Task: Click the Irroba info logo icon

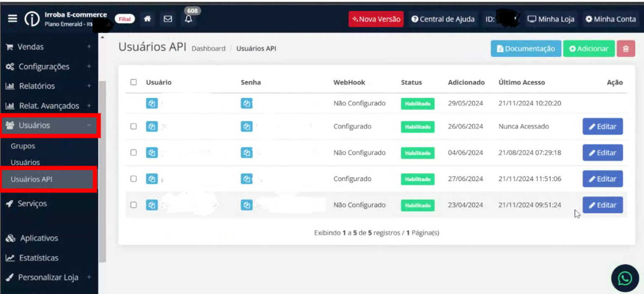Action: pyautogui.click(x=32, y=19)
